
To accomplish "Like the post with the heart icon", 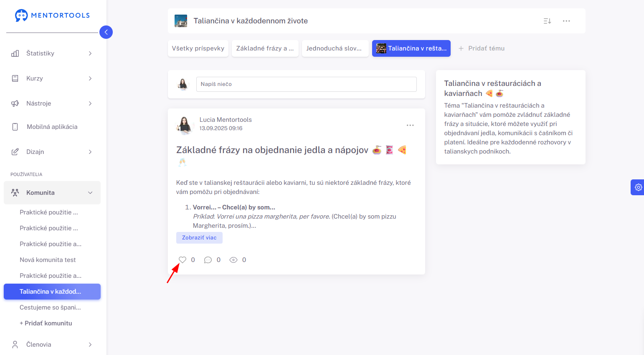I will (x=183, y=260).
